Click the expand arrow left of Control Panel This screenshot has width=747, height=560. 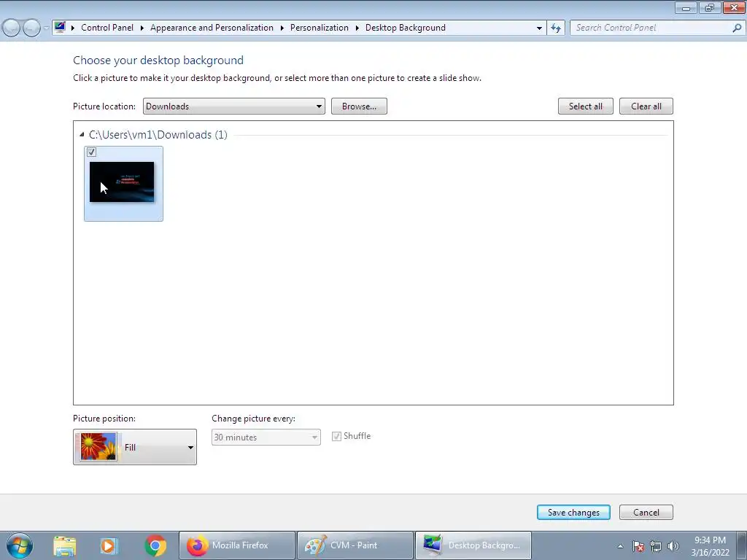pos(73,28)
